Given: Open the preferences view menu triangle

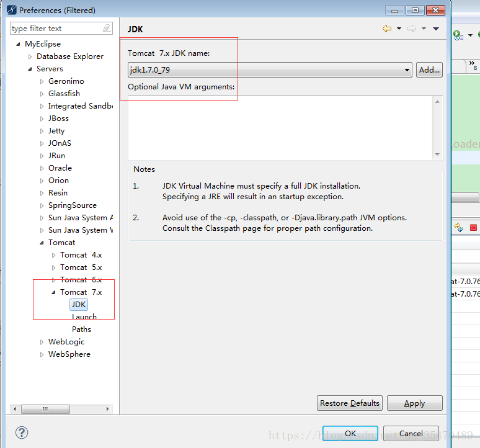Looking at the screenshot, I should (436, 29).
